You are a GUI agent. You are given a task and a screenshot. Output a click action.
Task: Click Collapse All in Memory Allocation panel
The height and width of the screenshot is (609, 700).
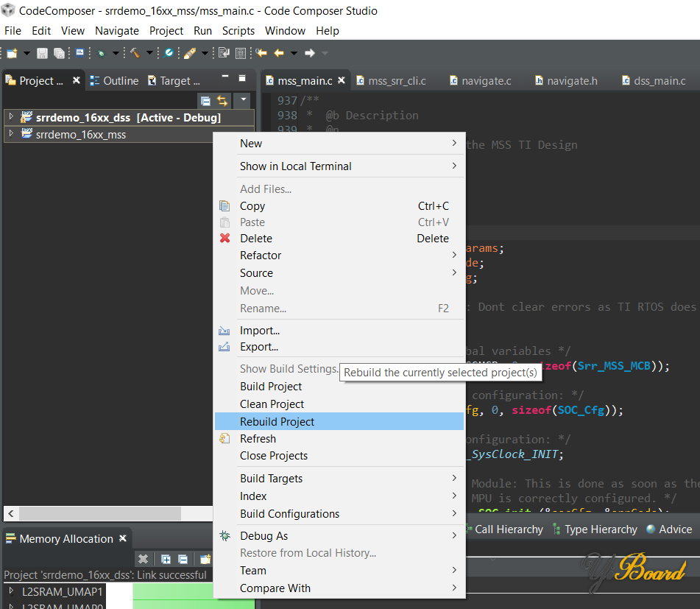[183, 560]
